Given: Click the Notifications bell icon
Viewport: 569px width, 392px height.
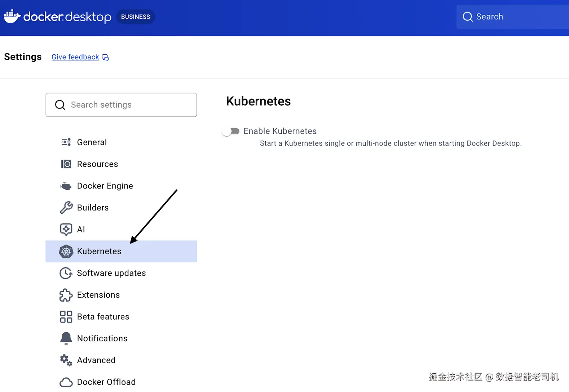Looking at the screenshot, I should (66, 338).
